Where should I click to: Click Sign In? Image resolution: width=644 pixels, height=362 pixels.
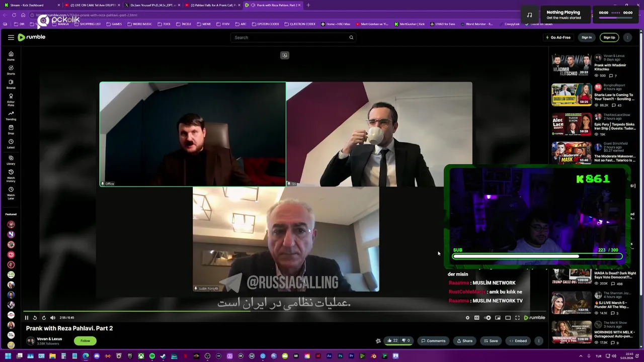587,37
